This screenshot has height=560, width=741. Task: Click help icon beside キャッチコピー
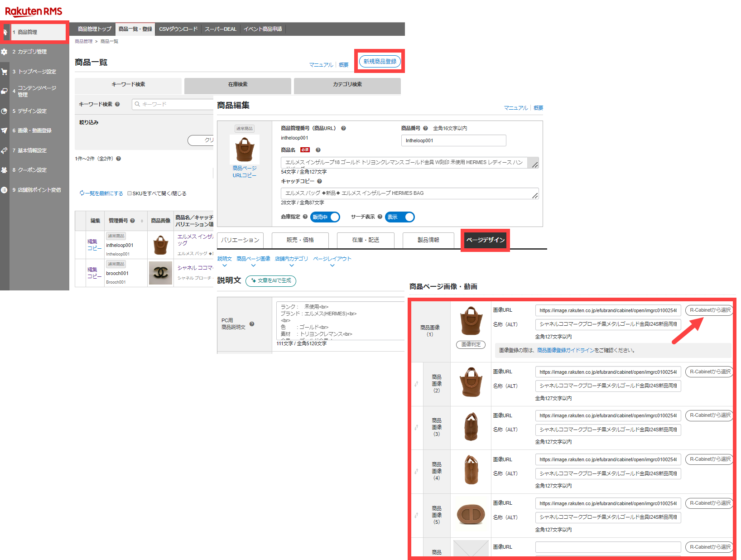coord(319,181)
